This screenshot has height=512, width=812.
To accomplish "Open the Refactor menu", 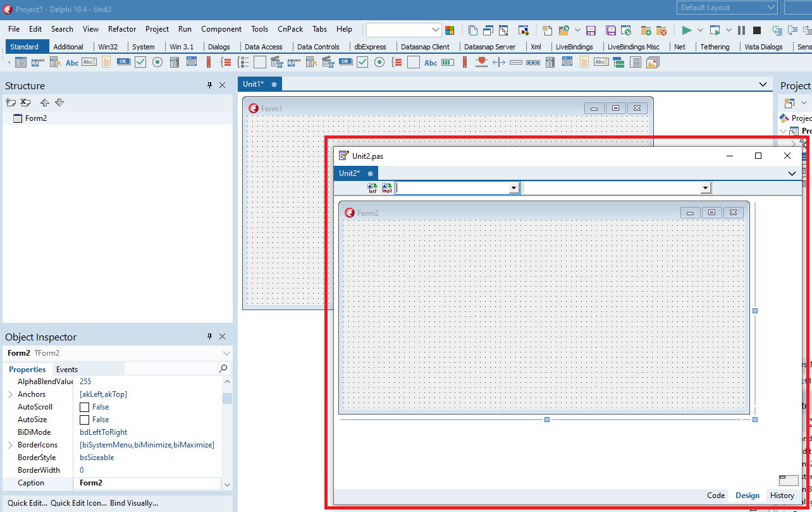I will pyautogui.click(x=122, y=29).
